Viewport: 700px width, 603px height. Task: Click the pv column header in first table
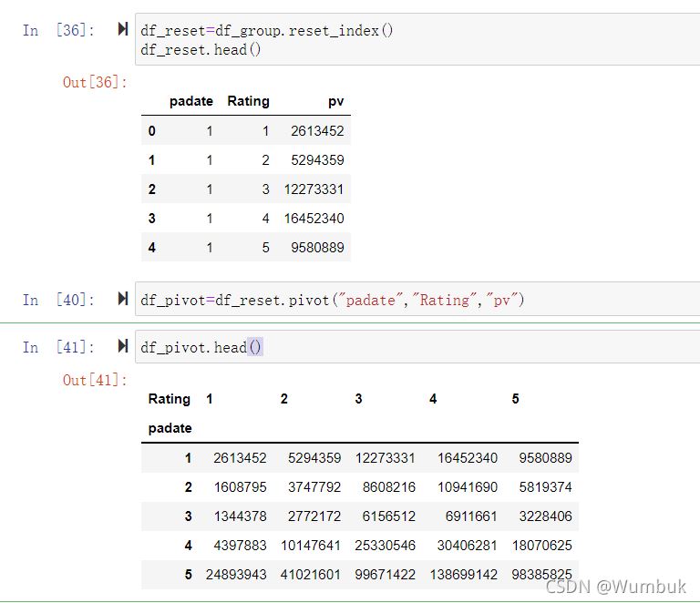coord(335,101)
